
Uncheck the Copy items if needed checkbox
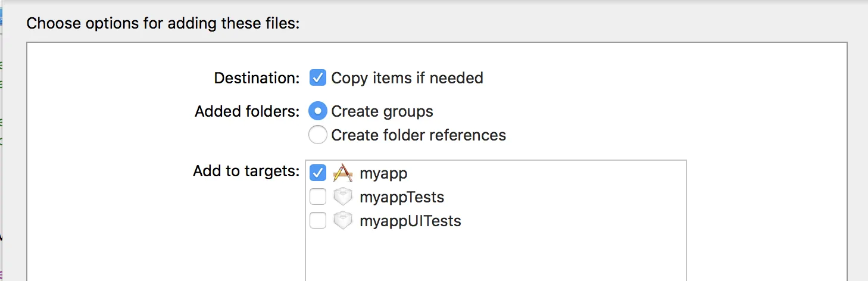(x=318, y=78)
